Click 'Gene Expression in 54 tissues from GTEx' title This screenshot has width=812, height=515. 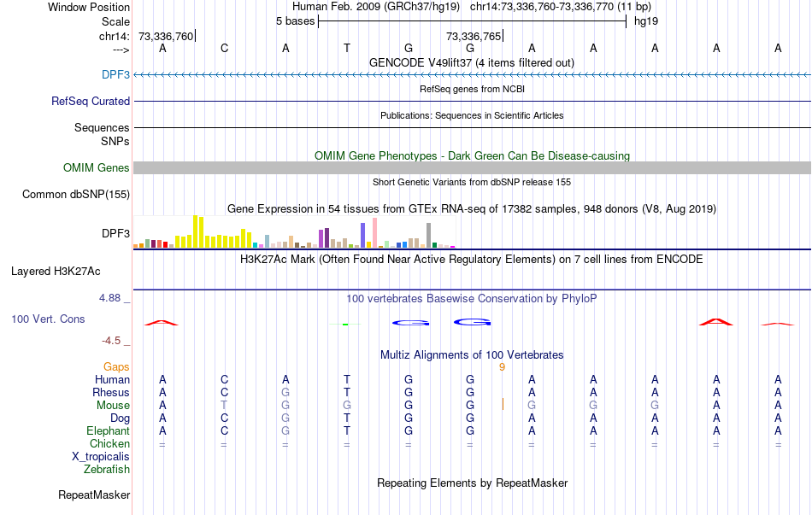pos(472,208)
